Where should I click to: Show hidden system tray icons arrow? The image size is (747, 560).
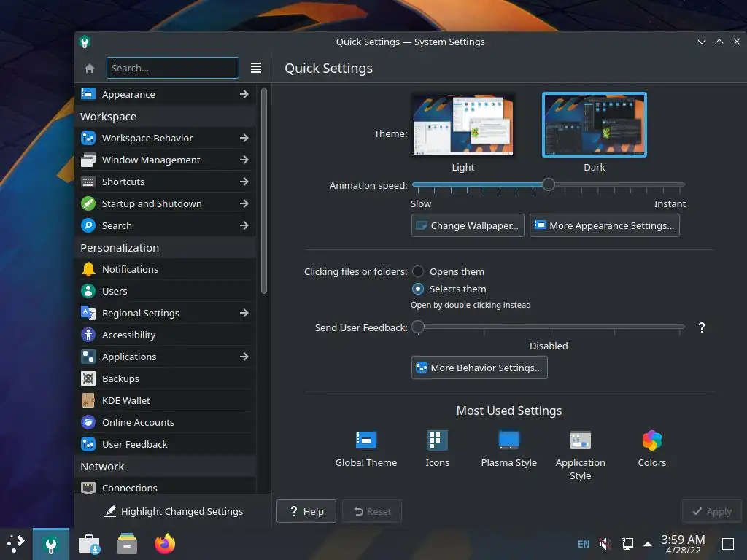click(x=648, y=544)
